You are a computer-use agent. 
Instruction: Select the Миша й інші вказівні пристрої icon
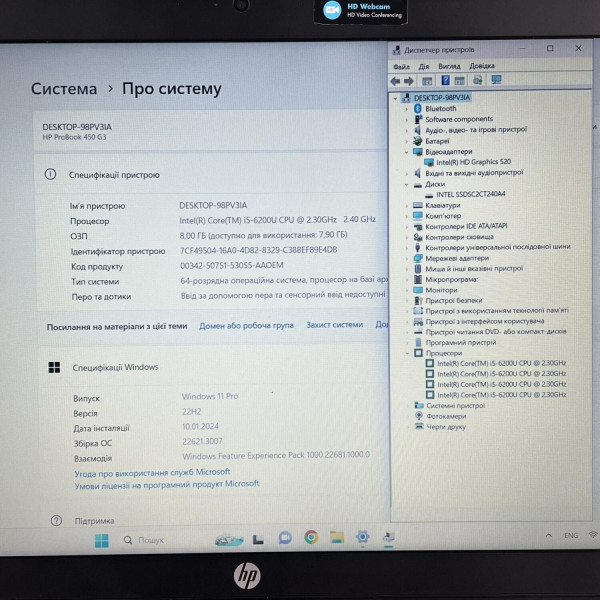click(x=418, y=269)
